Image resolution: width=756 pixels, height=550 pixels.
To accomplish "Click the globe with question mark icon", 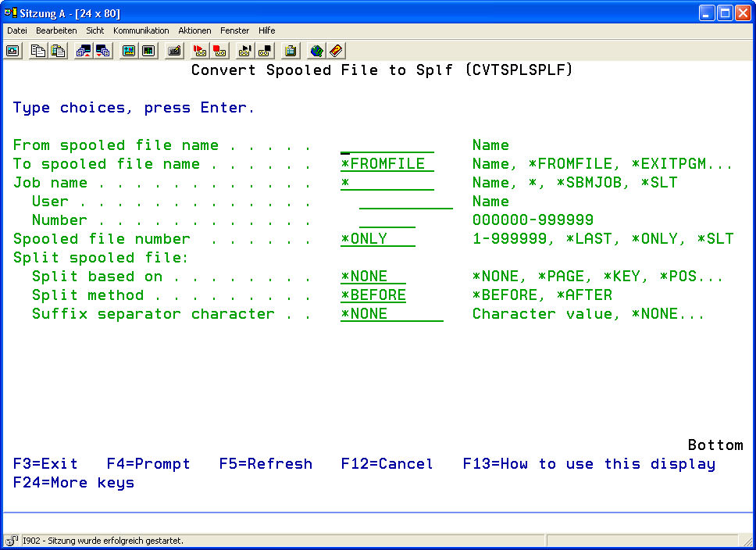I will coord(316,51).
